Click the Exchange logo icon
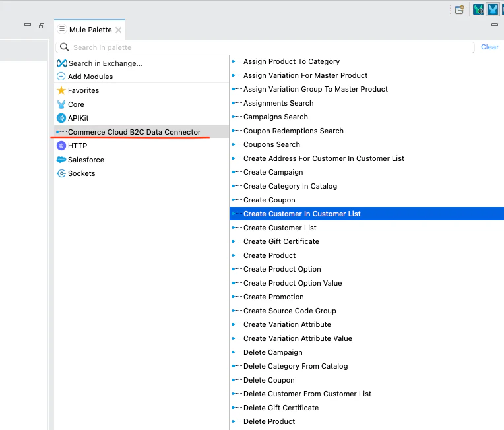The height and width of the screenshot is (430, 504). pos(62,63)
